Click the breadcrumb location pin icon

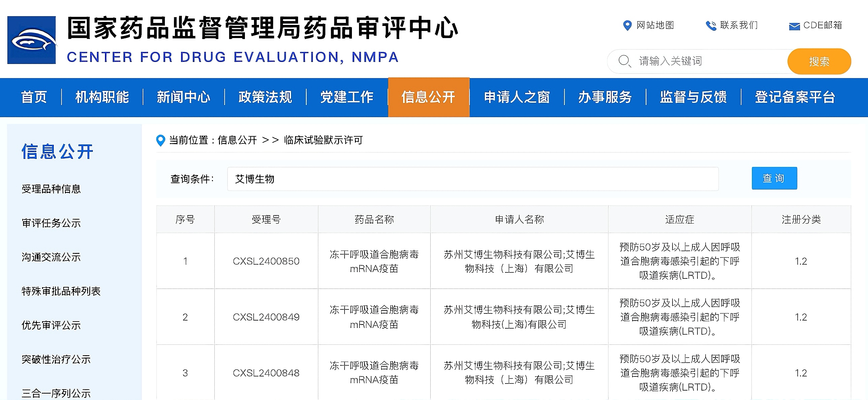[x=161, y=140]
